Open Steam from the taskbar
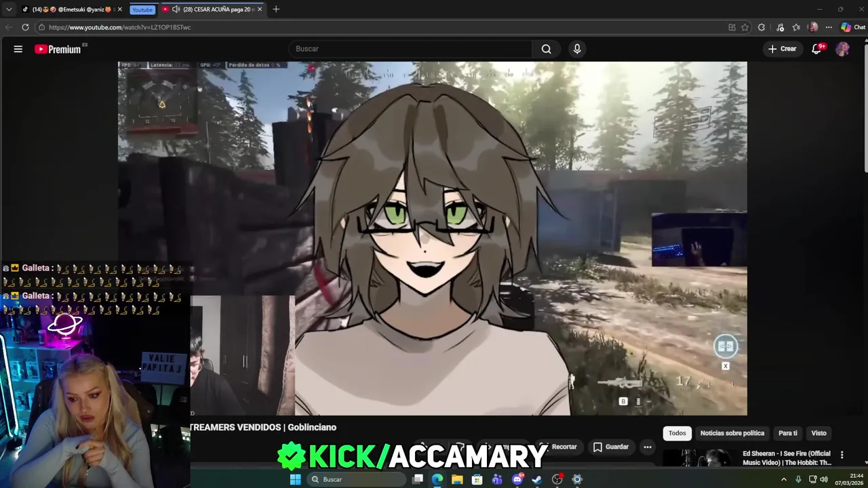Image resolution: width=868 pixels, height=488 pixels. point(537,479)
